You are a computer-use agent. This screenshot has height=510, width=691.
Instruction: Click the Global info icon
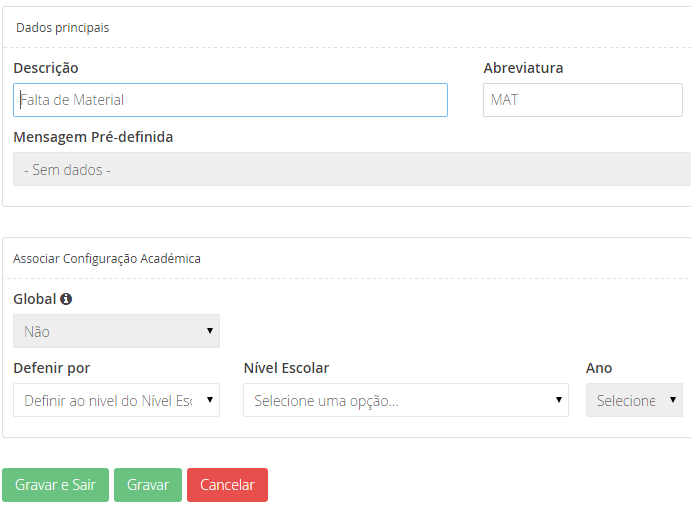(66, 299)
